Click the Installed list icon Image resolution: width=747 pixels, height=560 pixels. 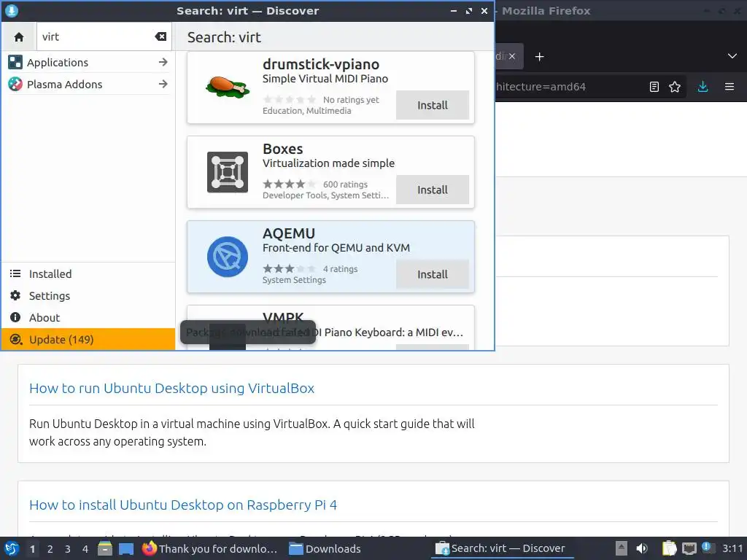[x=15, y=273]
